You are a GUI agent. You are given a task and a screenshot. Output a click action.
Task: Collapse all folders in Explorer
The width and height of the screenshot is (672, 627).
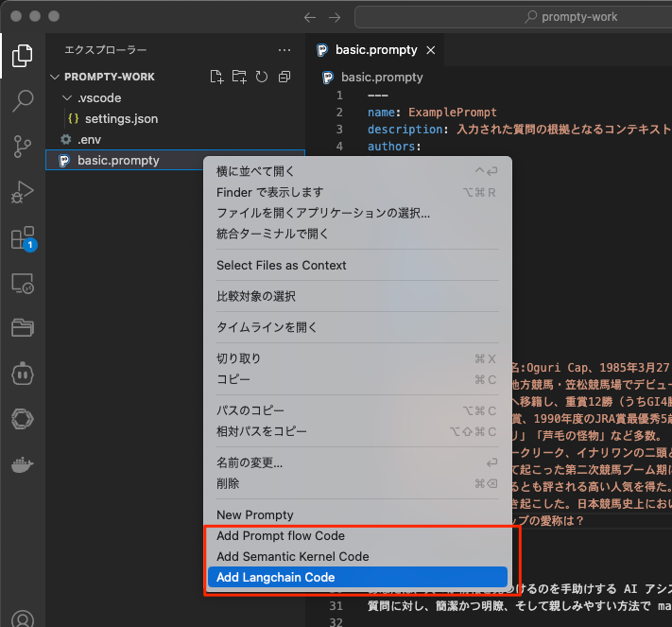284,77
